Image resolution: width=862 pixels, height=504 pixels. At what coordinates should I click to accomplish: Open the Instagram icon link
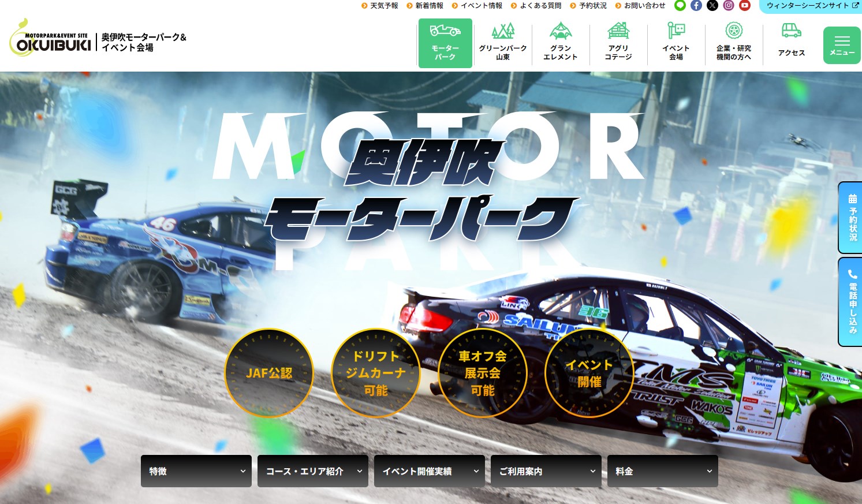pyautogui.click(x=729, y=6)
